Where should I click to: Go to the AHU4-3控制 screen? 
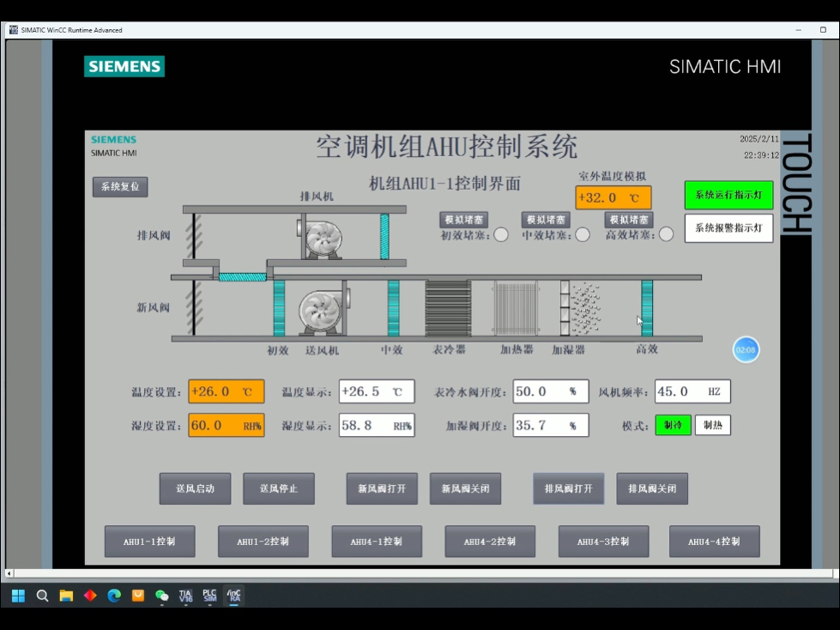603,542
